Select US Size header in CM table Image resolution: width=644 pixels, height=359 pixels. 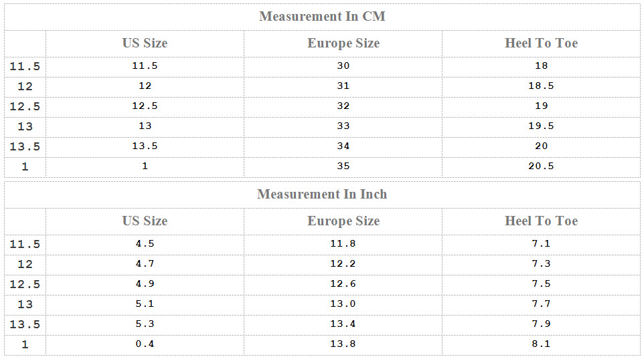(145, 43)
